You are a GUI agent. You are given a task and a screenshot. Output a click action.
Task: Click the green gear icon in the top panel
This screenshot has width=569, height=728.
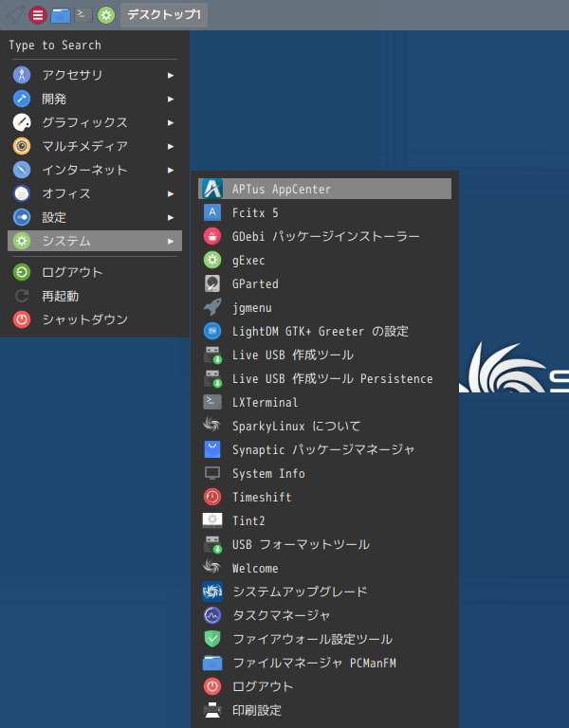click(x=106, y=15)
